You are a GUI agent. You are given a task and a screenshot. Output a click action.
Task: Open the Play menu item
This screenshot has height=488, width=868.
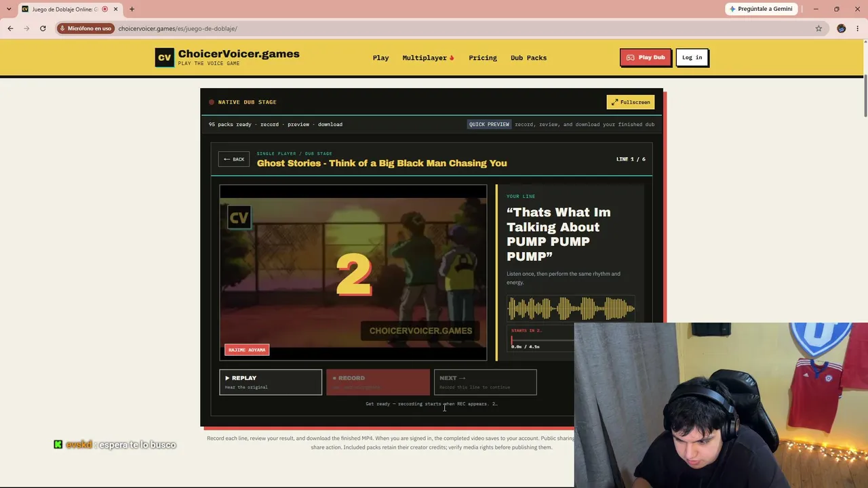tap(380, 58)
